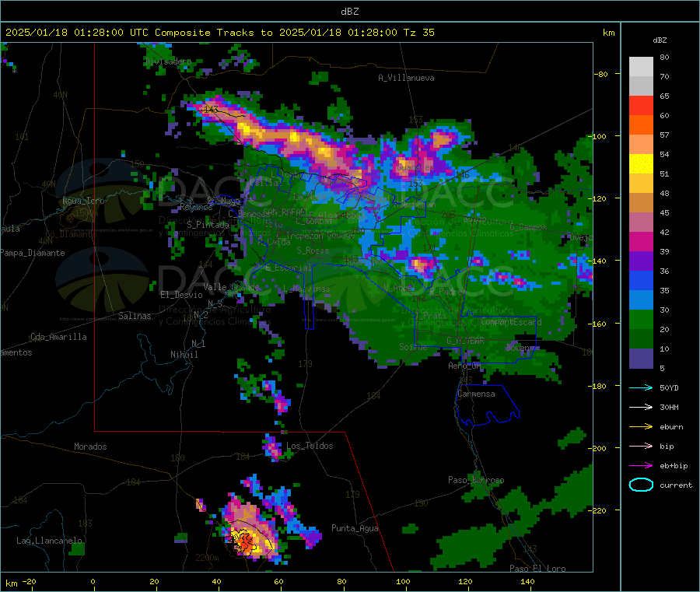700x592 pixels.
Task: Pick the light gray swatch between 80 and 70
Action: [x=641, y=67]
